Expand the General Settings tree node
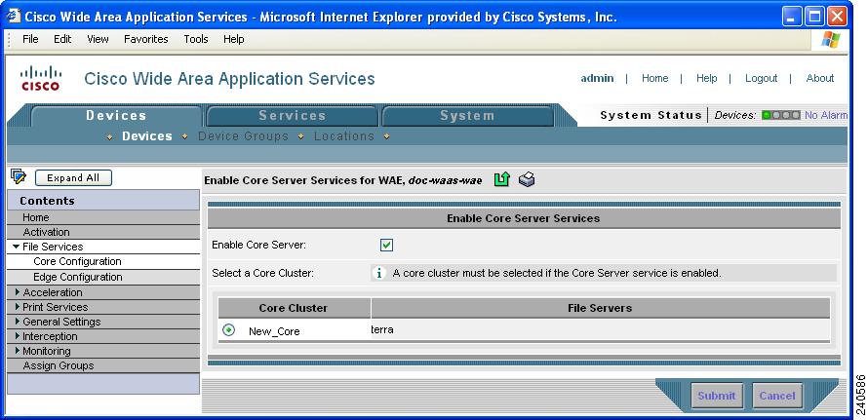The width and height of the screenshot is (868, 420). pyautogui.click(x=18, y=321)
